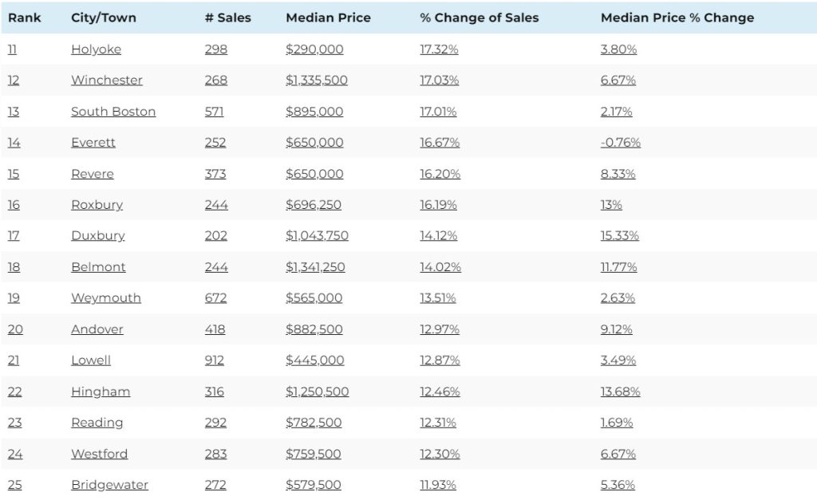
Task: Open Everett's median price $650,000 link
Action: pos(314,143)
